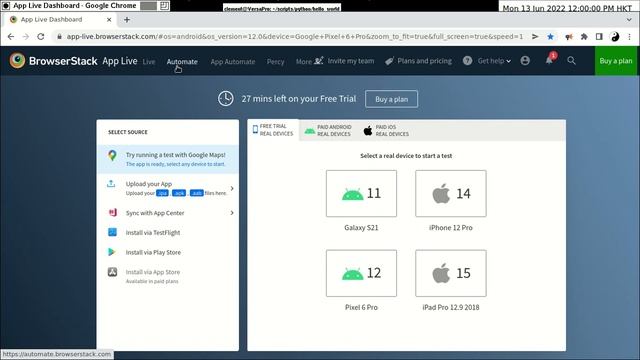Screen dimensions: 640x360
Task: Click Buy a plan beside trial timer
Action: click(391, 99)
